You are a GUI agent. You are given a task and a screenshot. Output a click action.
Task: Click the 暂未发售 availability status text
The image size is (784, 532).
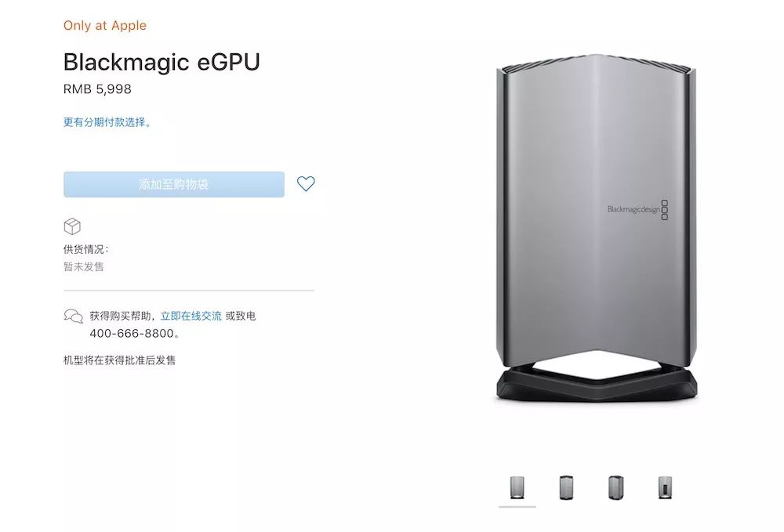pos(84,266)
